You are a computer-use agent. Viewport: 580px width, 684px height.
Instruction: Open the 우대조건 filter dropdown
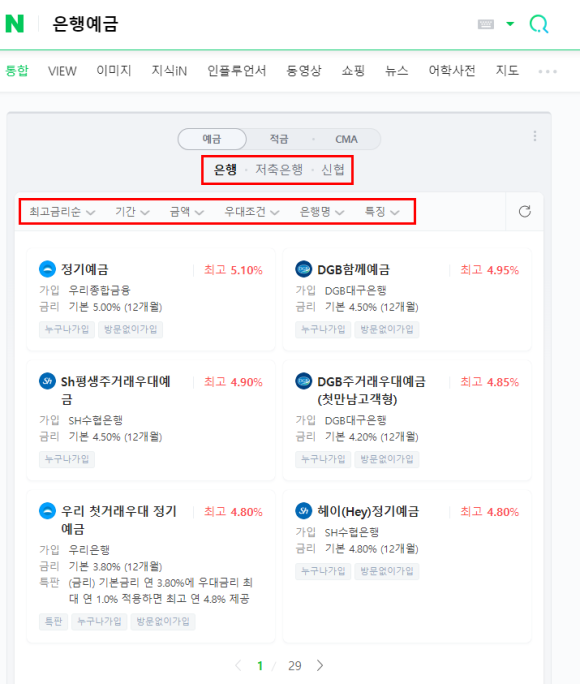(252, 212)
